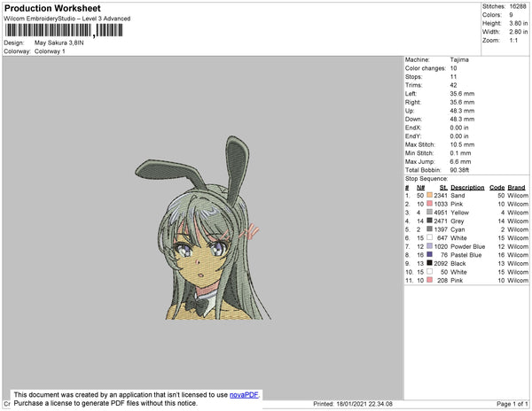The image size is (532, 411).
Task: Click the Stitches value 16288
Action: [x=518, y=6]
